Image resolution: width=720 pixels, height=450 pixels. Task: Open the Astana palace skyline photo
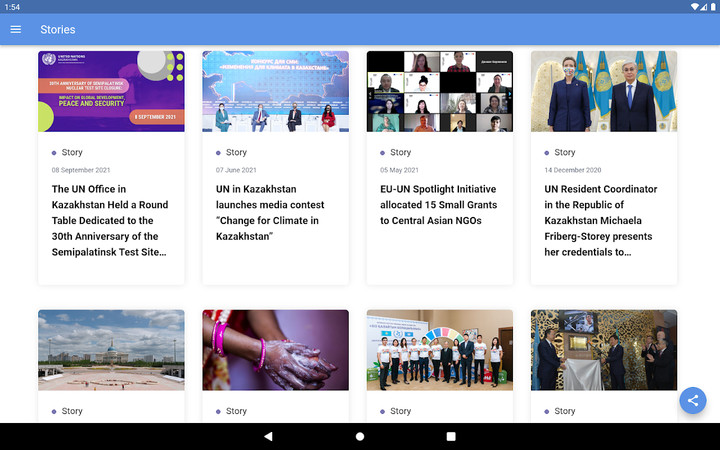tap(111, 350)
